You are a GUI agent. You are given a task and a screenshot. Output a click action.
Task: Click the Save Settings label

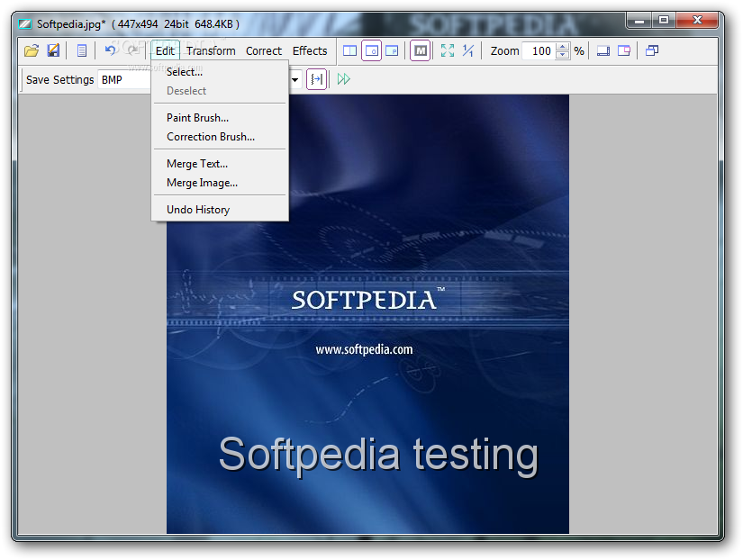tap(59, 79)
